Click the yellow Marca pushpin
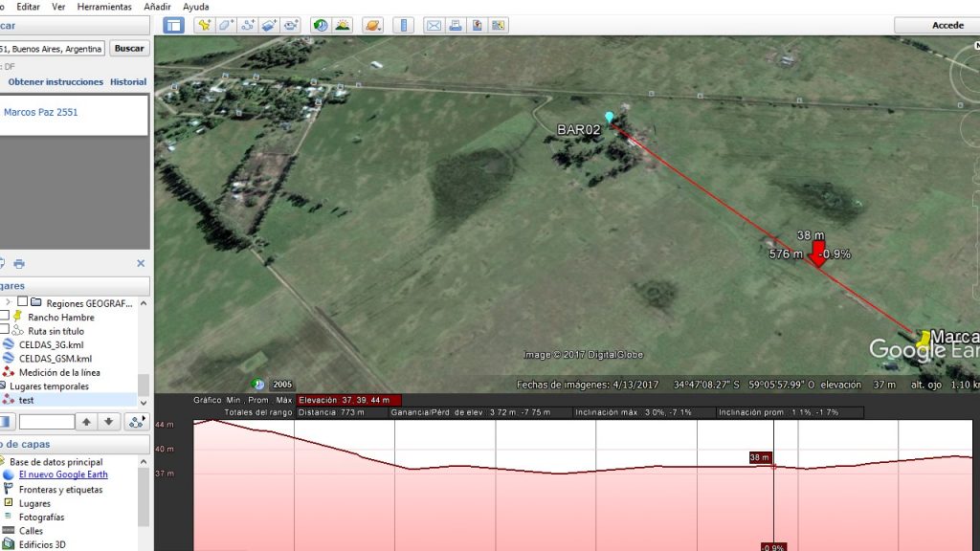The width and height of the screenshot is (980, 551). (924, 340)
